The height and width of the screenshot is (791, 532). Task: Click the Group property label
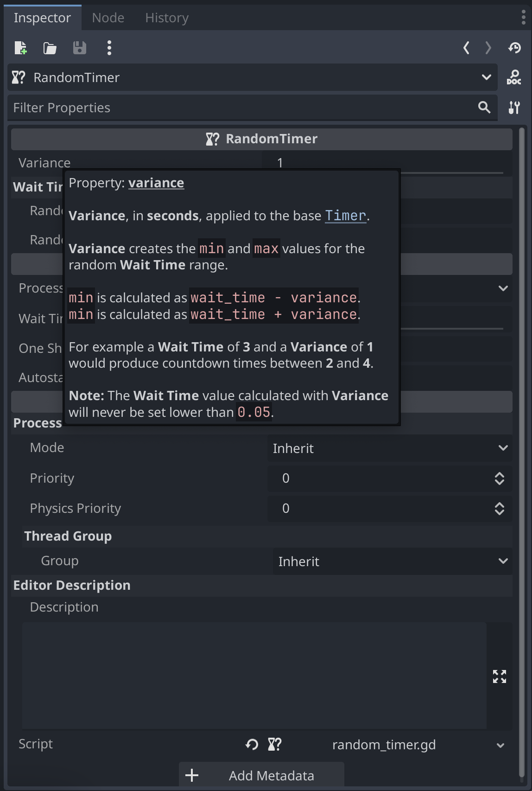coord(60,561)
